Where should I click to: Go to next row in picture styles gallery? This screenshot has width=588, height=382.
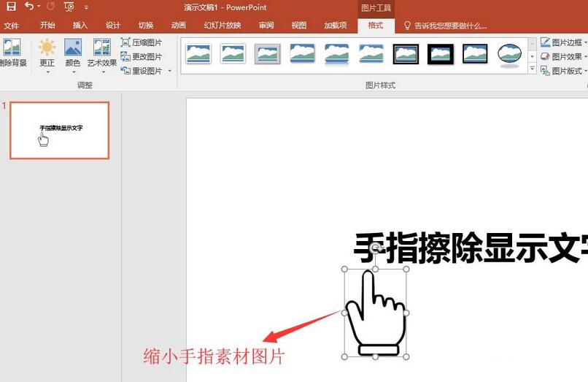pyautogui.click(x=532, y=56)
